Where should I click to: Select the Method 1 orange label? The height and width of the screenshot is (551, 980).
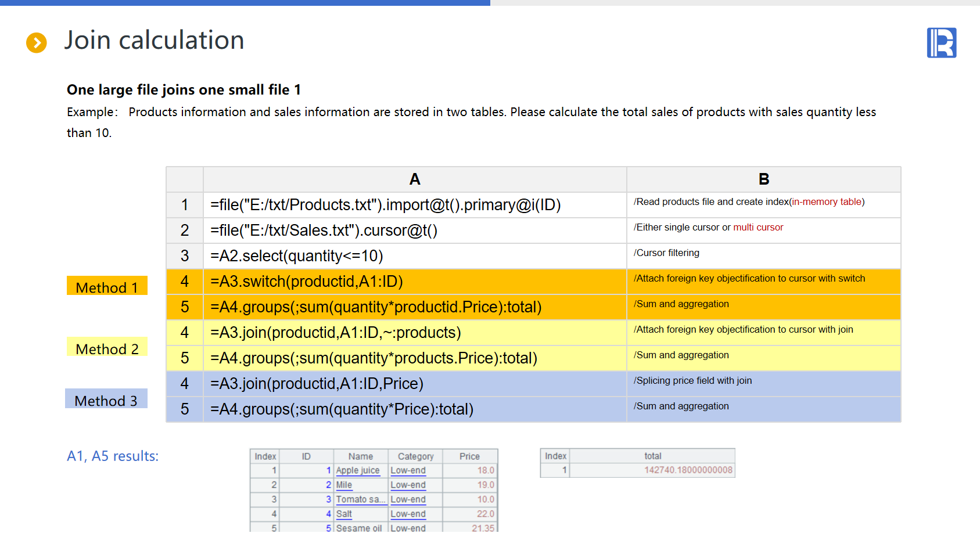[x=107, y=287]
